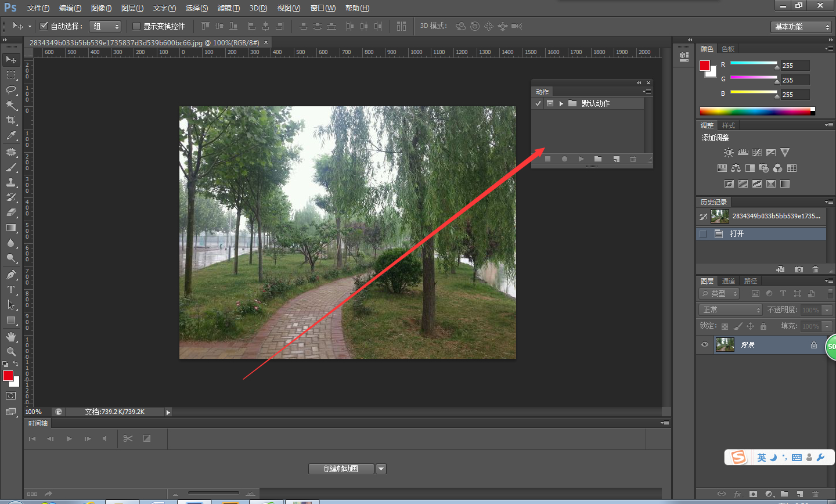Start recording in the Actions panel

click(564, 159)
